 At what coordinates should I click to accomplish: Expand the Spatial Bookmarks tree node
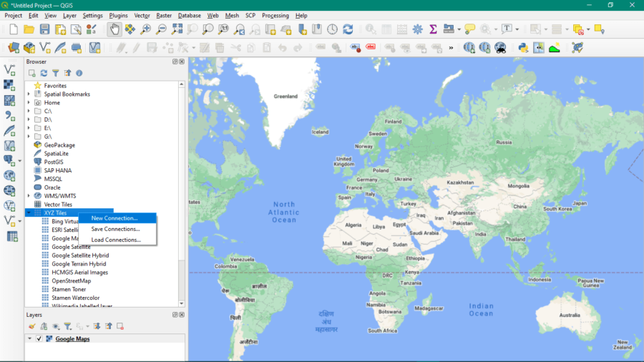click(29, 94)
